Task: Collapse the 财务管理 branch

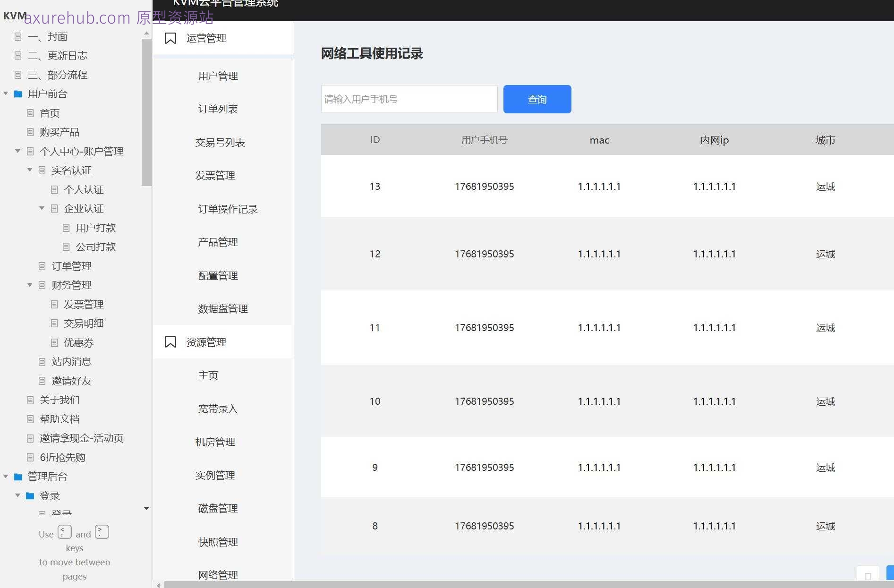Action: [29, 285]
